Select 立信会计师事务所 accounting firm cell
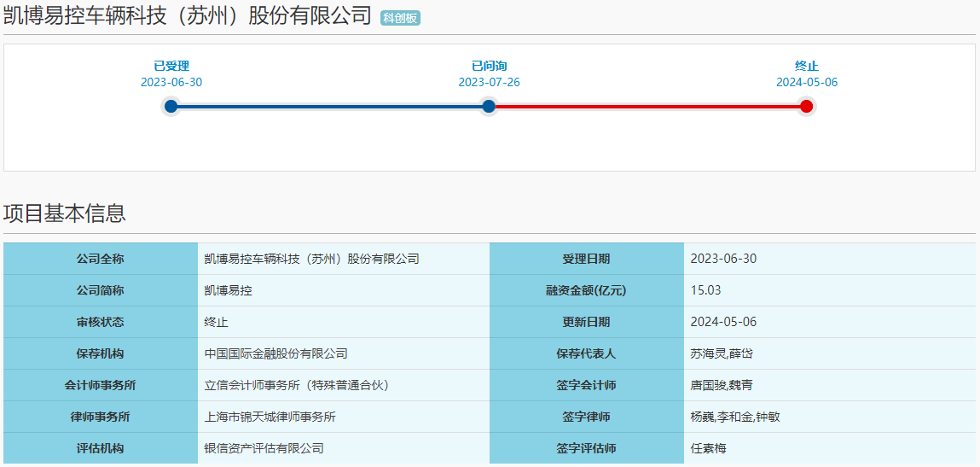Screen dimensions: 980x467 click(x=297, y=385)
